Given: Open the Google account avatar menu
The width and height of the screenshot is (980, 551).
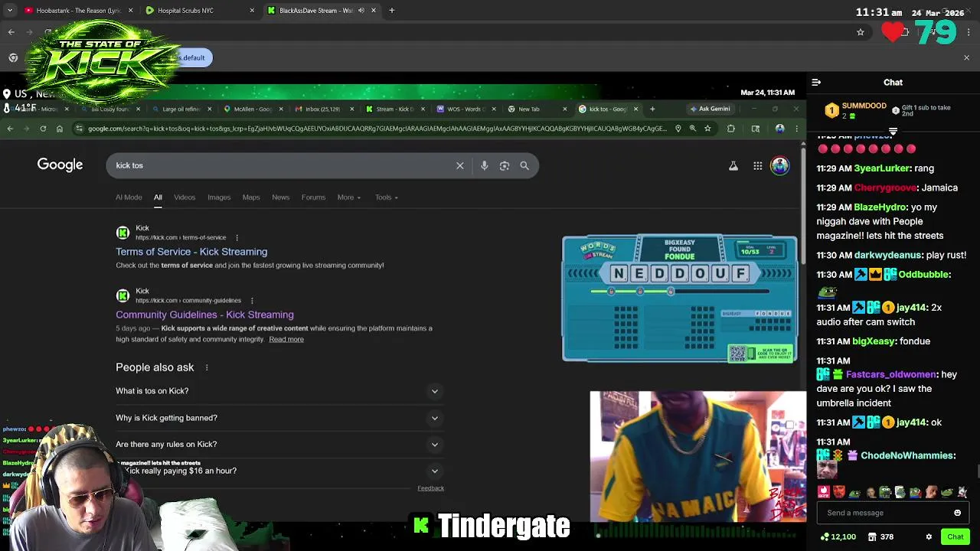Looking at the screenshot, I should [779, 165].
